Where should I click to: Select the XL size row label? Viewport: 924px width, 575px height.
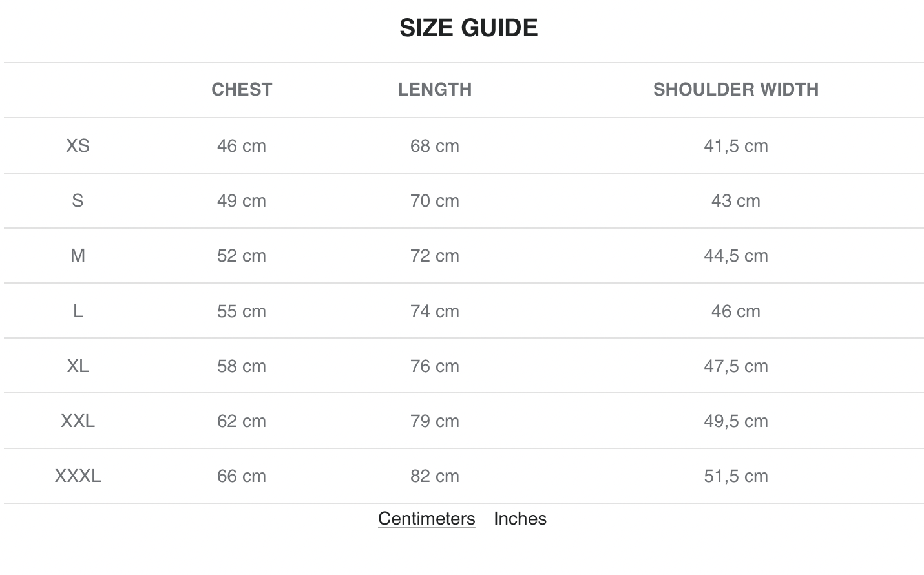coord(78,366)
